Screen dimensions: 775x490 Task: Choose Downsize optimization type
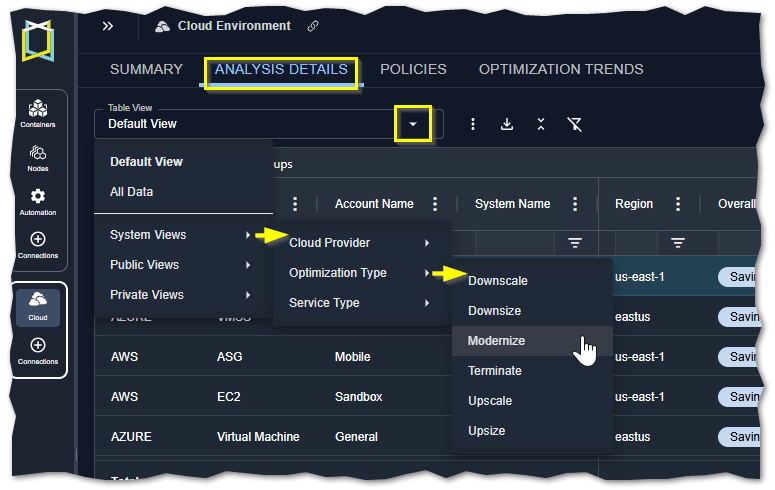coord(532,311)
